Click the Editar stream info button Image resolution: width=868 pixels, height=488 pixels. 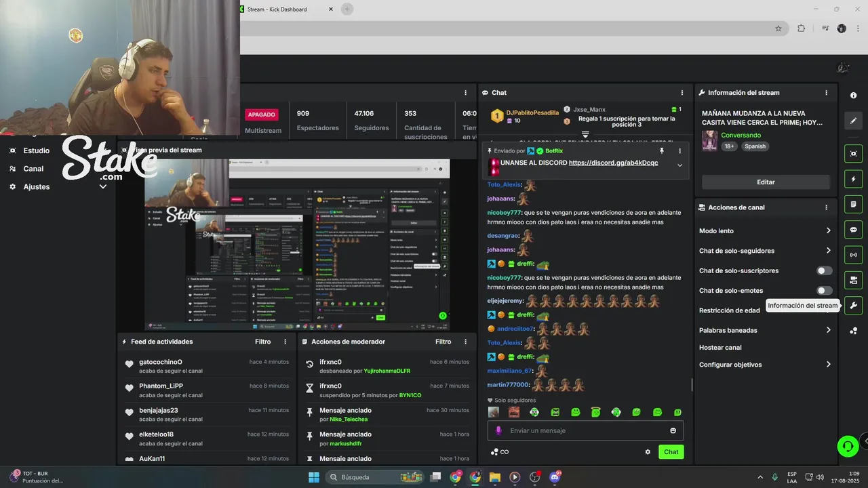(x=766, y=182)
